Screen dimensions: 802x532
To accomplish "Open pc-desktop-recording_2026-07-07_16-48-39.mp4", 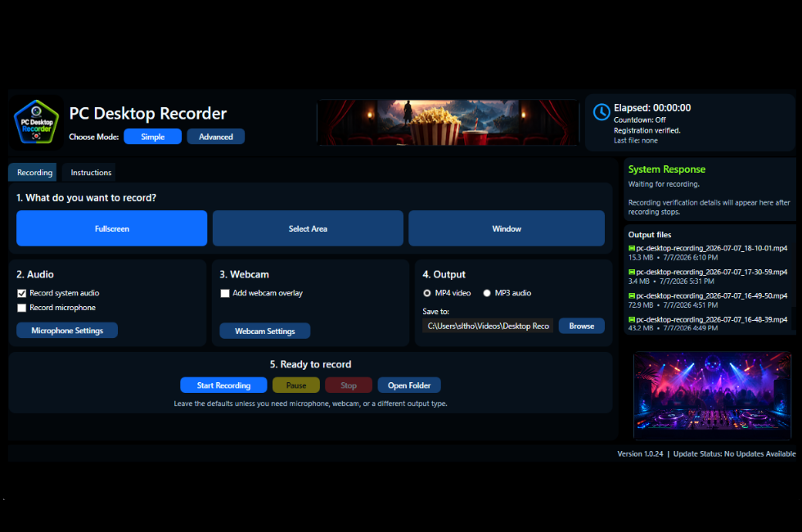I will tap(711, 319).
